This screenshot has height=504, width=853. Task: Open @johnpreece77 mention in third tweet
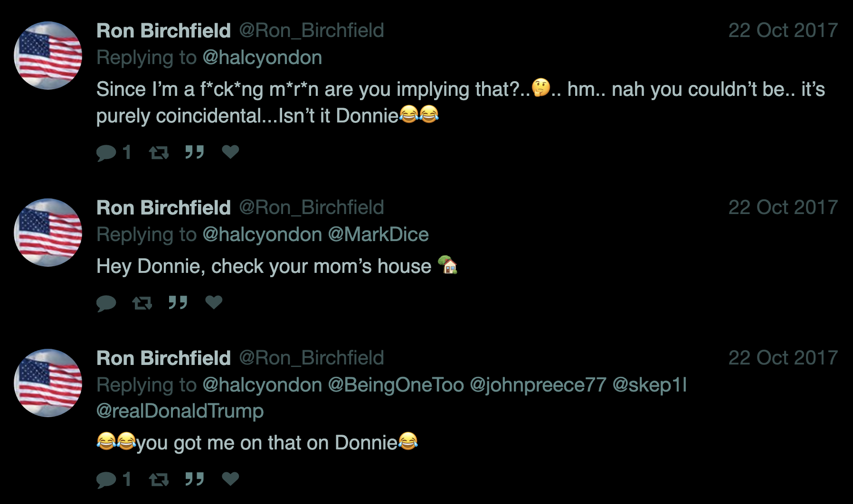tap(538, 385)
